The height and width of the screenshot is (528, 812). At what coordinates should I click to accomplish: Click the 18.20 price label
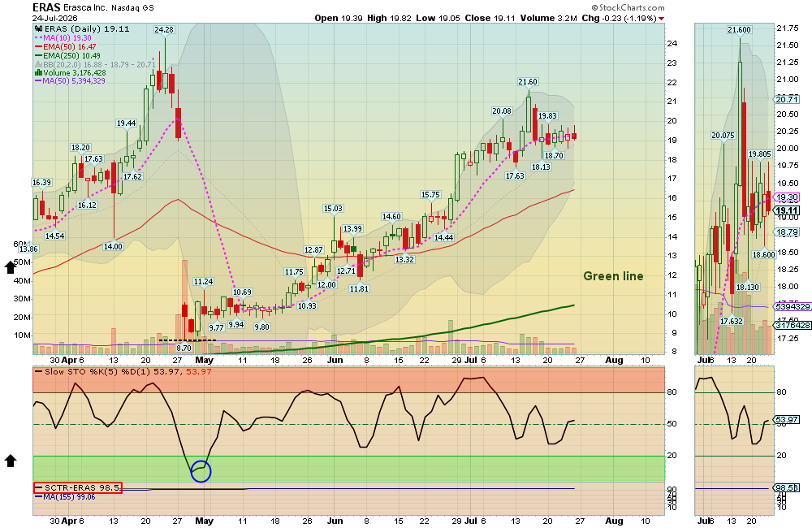[80, 148]
